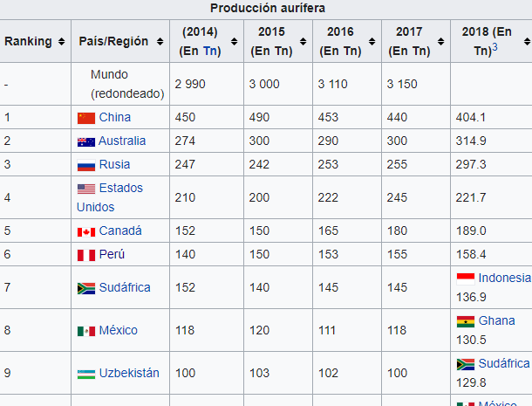Click Mundo (redondeado) cell

click(120, 84)
